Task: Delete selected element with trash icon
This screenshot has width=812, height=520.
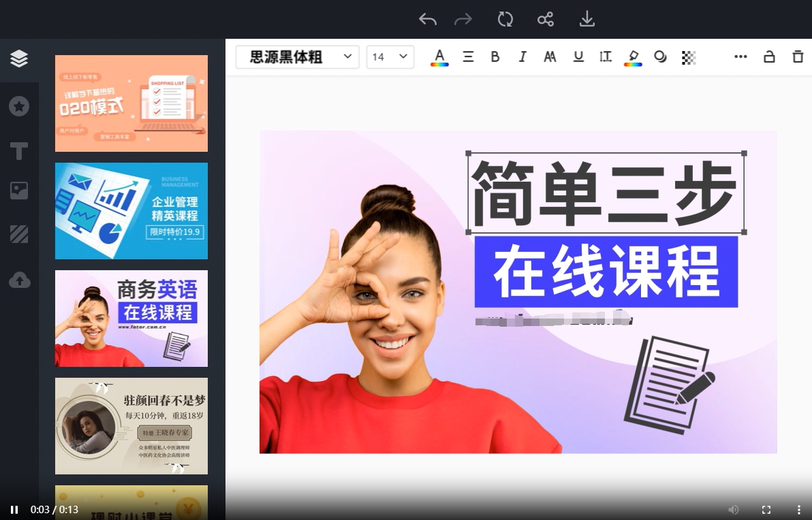Action: coord(798,56)
